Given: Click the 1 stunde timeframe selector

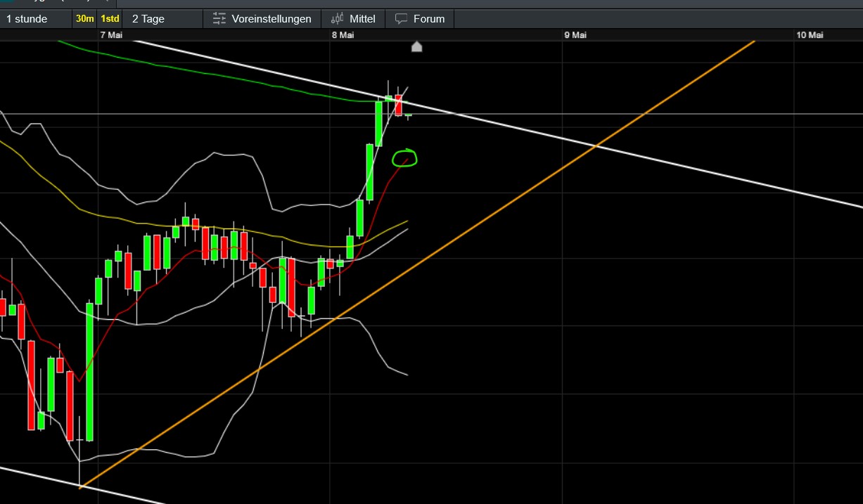Looking at the screenshot, I should coord(28,18).
